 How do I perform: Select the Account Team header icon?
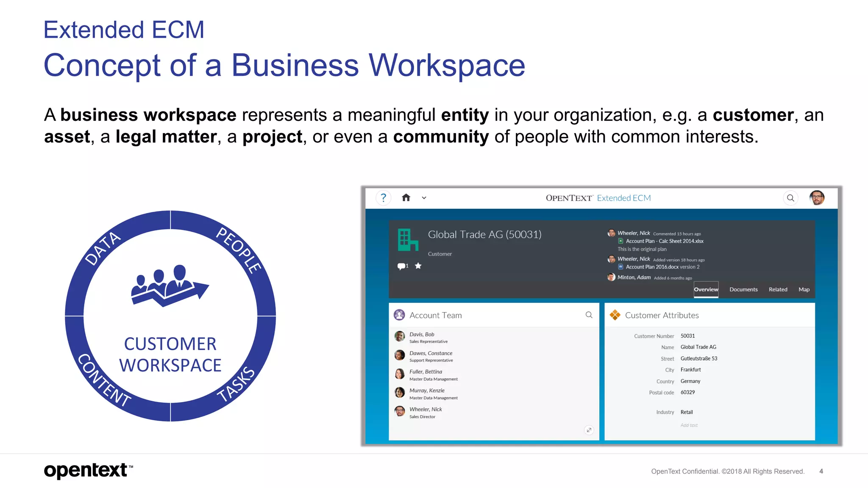tap(399, 315)
